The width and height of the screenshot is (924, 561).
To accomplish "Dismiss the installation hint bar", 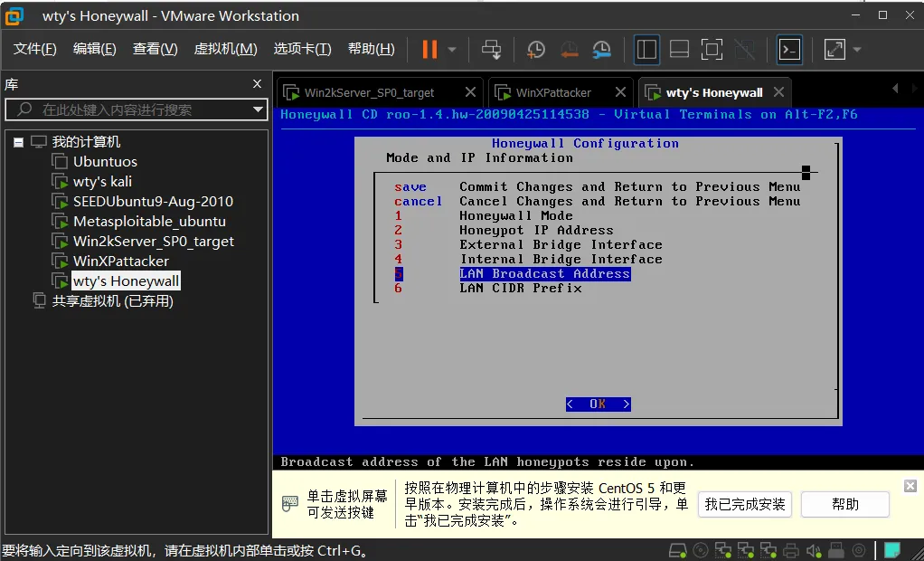I will 910,486.
